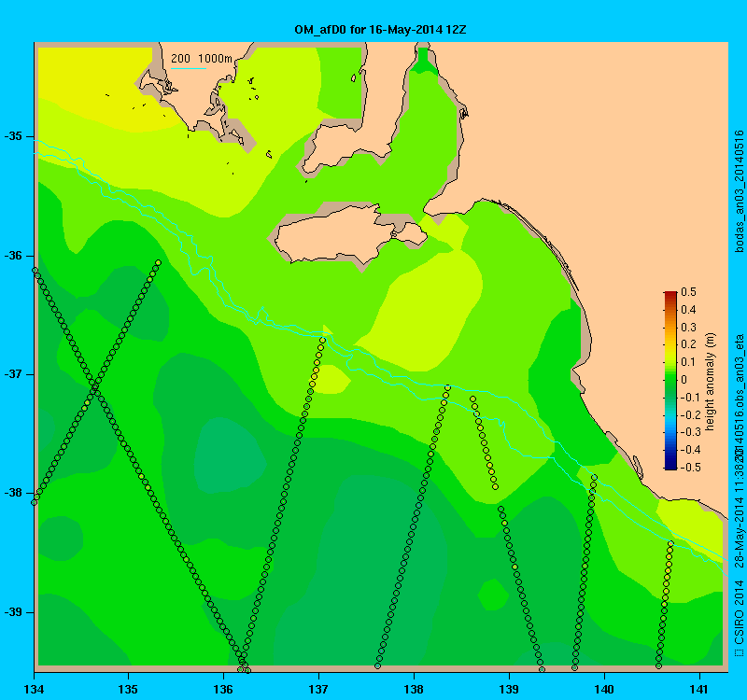Click the 135 longitude axis label
Screen dimensions: 747x700
[128, 689]
